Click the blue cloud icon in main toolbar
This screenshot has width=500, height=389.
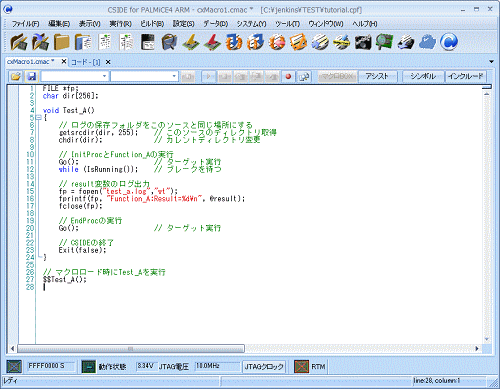tap(427, 42)
